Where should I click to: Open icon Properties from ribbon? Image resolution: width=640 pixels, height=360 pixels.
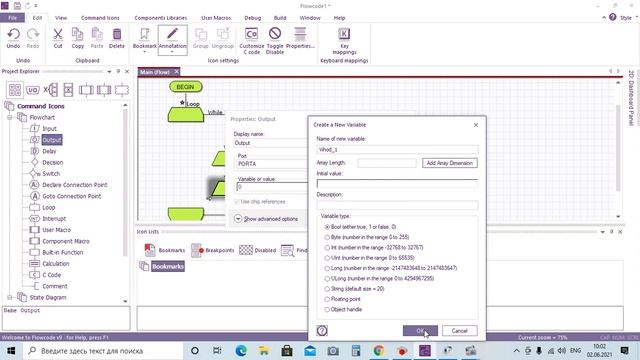click(300, 38)
